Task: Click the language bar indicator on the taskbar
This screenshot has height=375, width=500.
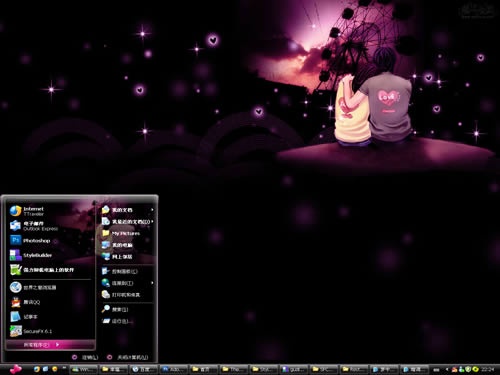Action: coord(436,370)
